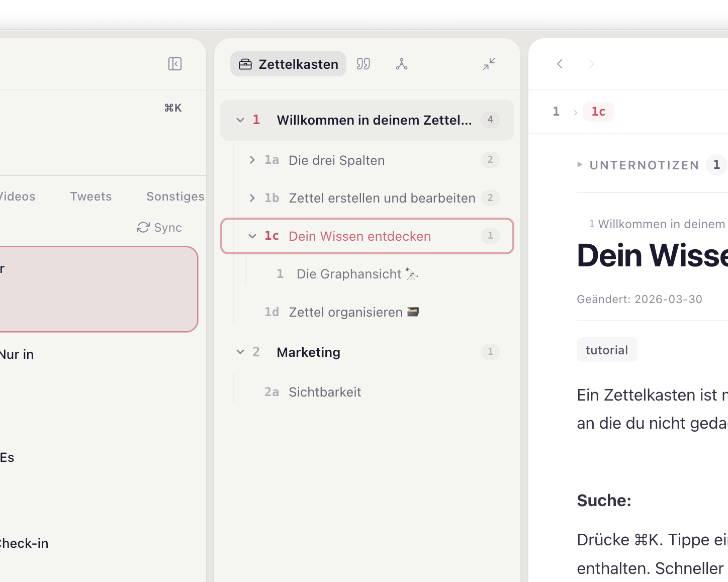Click the Check-in list entry
The width and height of the screenshot is (728, 582).
[24, 543]
